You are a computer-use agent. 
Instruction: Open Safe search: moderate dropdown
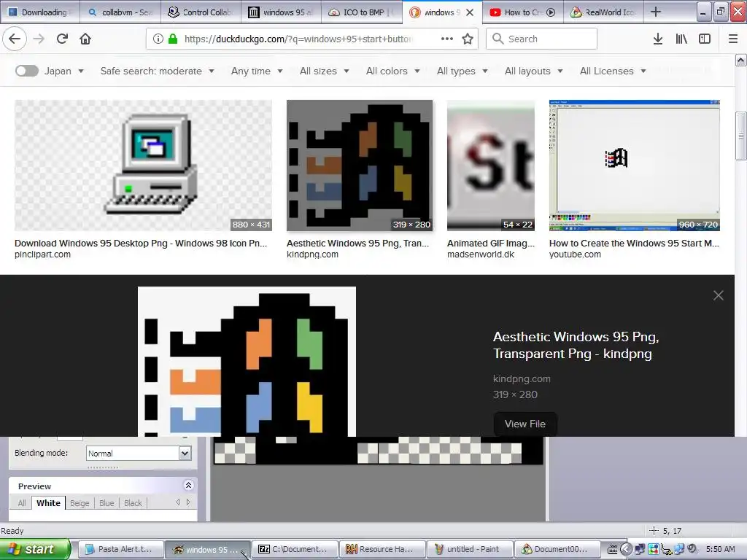[x=158, y=71]
